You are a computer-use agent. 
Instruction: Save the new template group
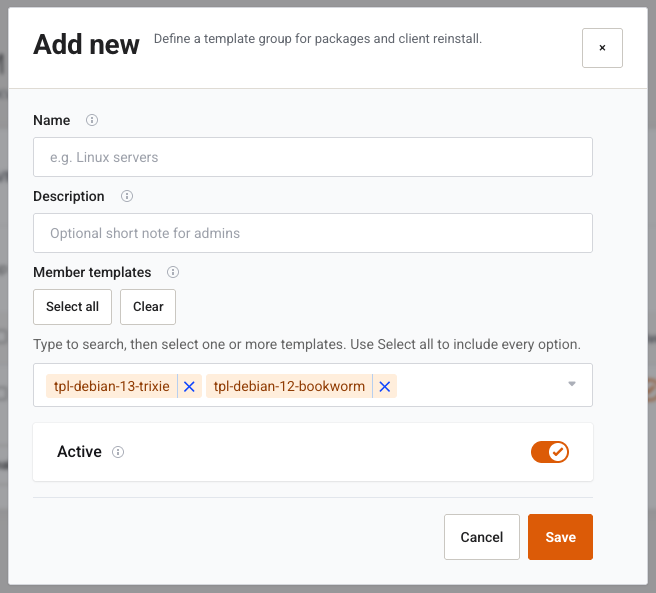(560, 537)
